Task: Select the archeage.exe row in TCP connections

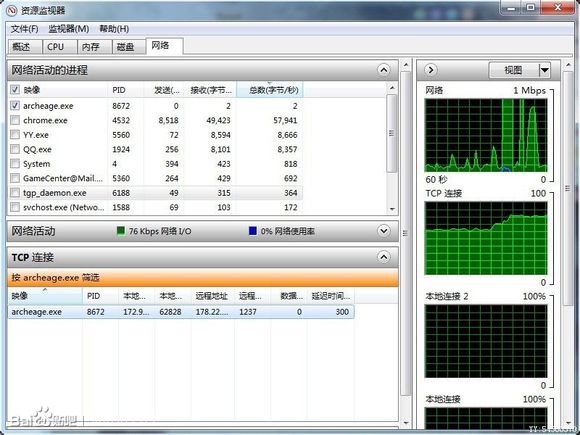Action: click(181, 312)
